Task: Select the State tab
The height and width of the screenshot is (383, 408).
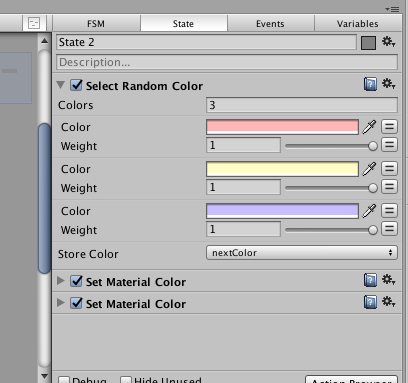Action: coord(183,24)
